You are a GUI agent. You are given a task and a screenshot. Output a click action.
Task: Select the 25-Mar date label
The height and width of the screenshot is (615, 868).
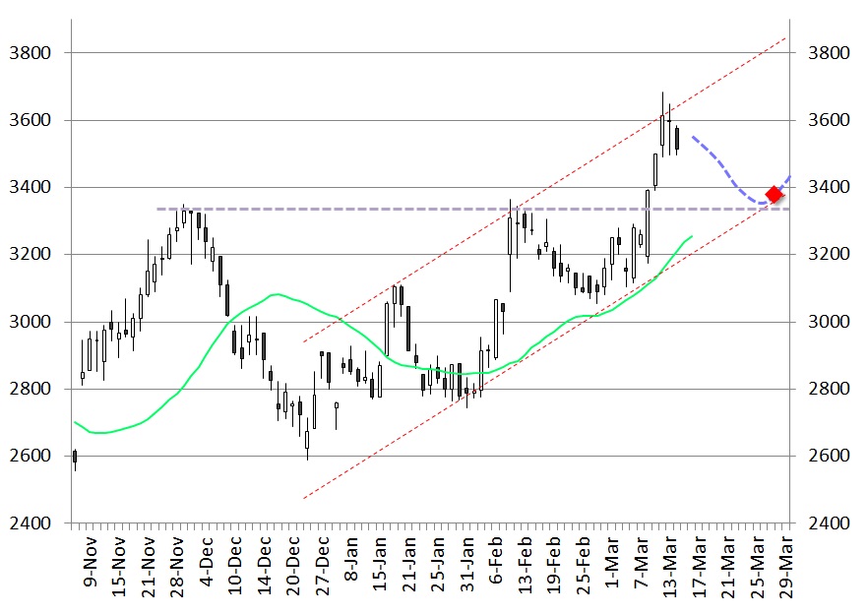[758, 567]
